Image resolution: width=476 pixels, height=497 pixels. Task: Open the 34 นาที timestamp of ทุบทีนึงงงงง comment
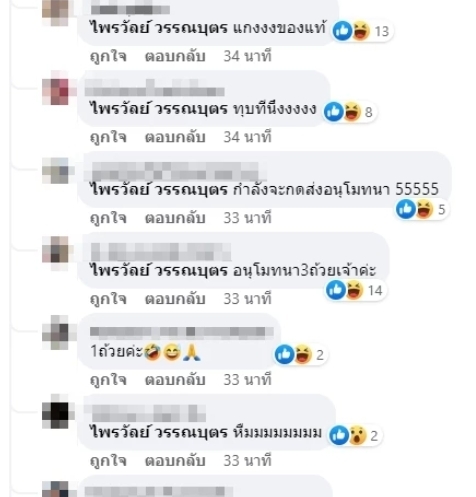click(247, 137)
